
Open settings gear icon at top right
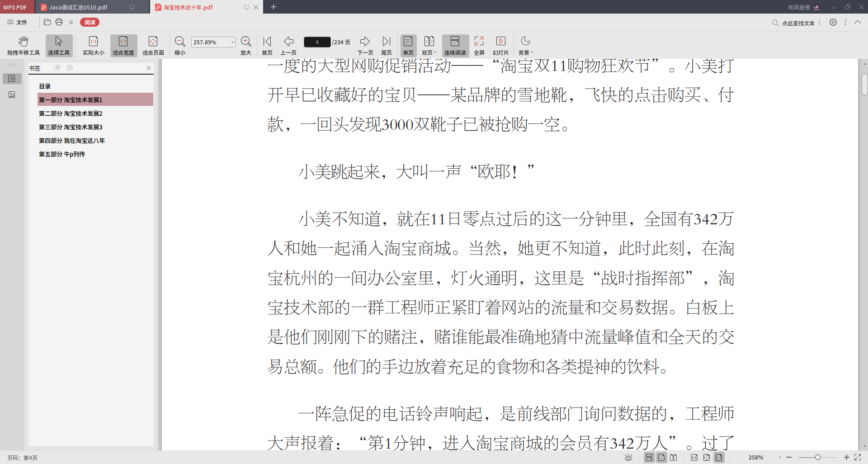coord(833,22)
